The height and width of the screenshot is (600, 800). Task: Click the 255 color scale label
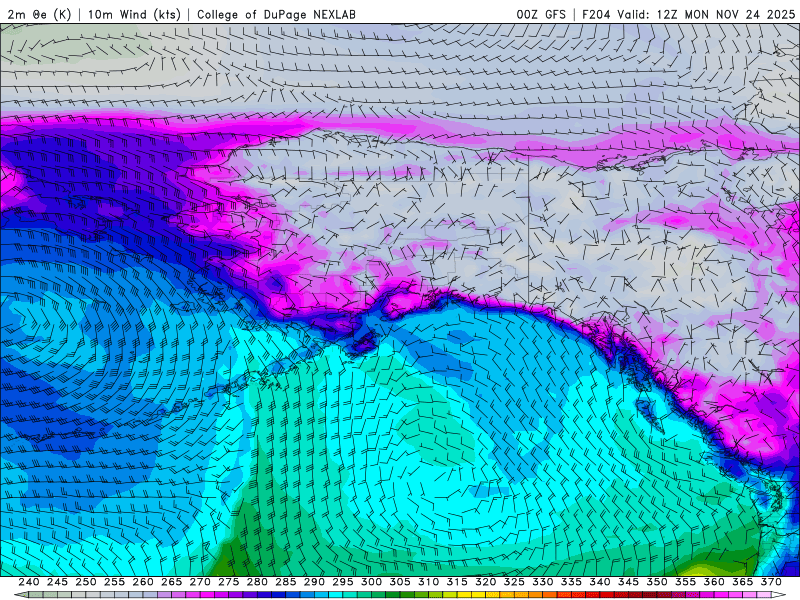pyautogui.click(x=114, y=582)
